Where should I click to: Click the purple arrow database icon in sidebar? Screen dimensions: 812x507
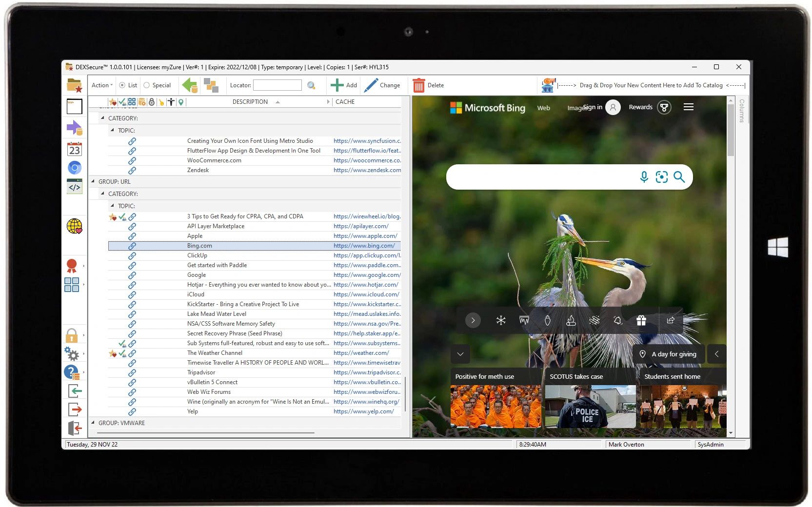(74, 128)
